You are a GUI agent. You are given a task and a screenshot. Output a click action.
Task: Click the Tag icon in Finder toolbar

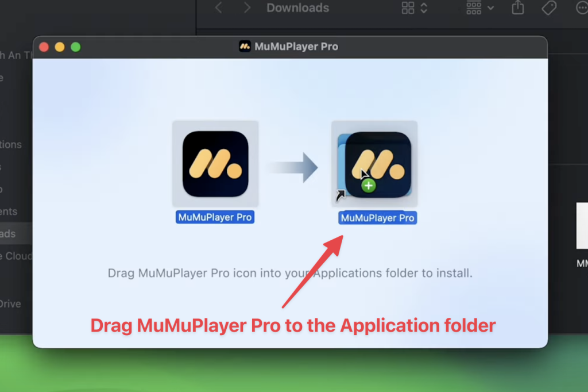tap(550, 8)
